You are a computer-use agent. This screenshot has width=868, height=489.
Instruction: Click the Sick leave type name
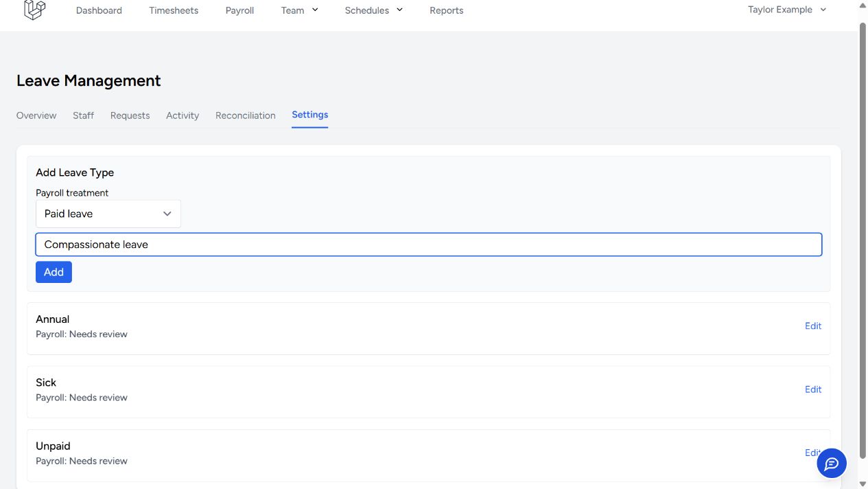click(46, 383)
